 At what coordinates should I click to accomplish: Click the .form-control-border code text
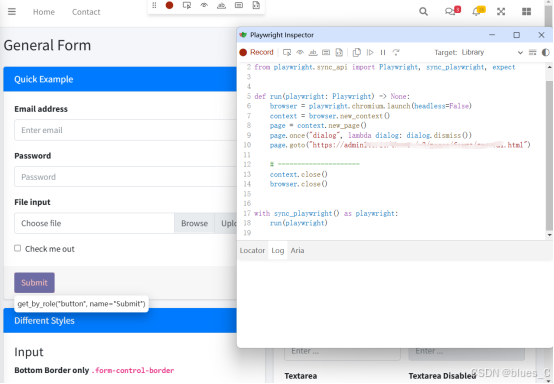point(133,370)
